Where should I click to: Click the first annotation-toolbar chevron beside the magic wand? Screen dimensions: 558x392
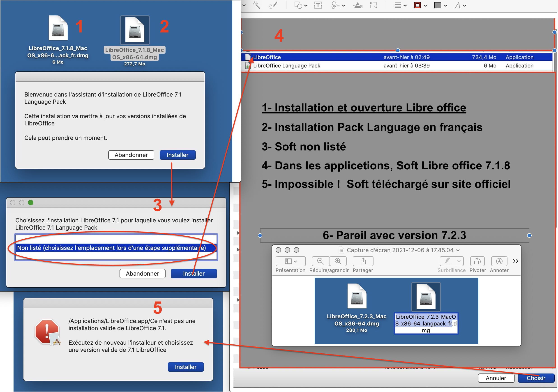coord(244,5)
